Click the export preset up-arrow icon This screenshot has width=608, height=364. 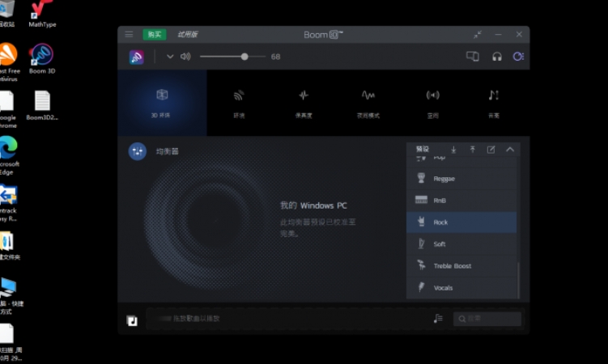[472, 150]
